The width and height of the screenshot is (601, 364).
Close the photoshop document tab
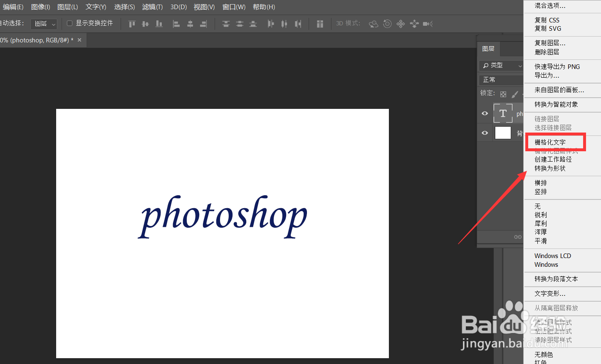coord(79,40)
